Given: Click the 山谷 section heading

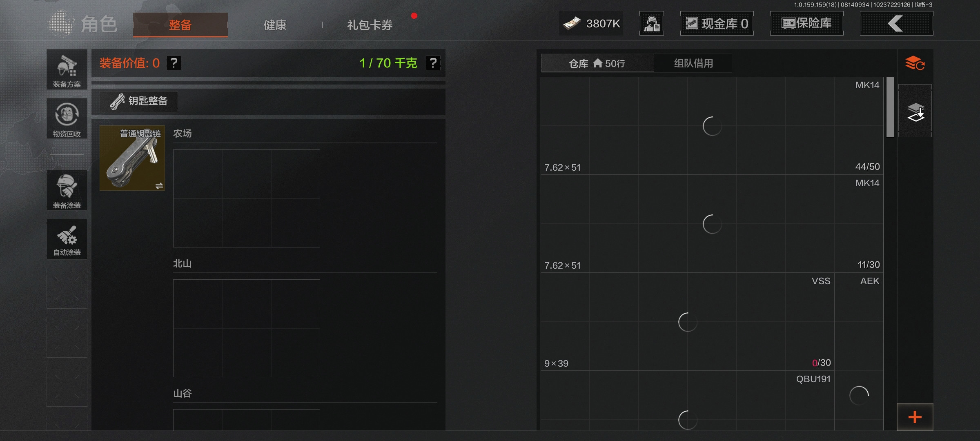Looking at the screenshot, I should (182, 393).
